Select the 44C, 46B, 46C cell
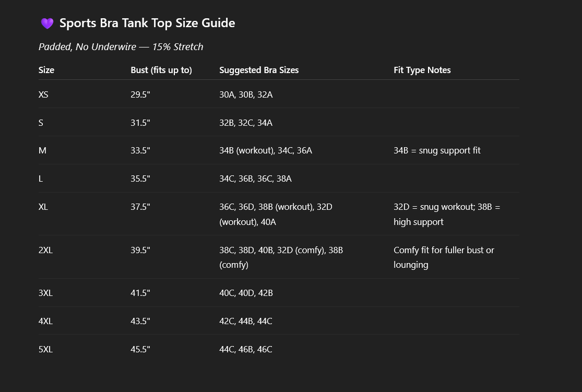This screenshot has height=392, width=582. 245,349
